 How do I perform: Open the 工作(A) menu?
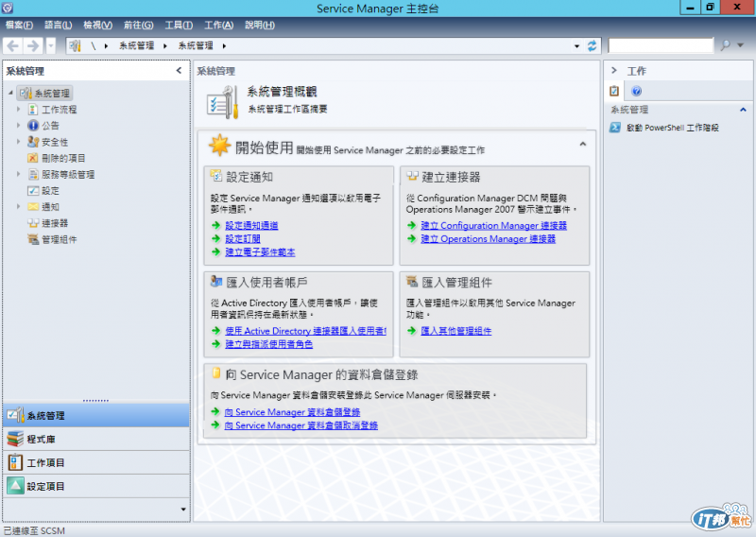coord(219,26)
